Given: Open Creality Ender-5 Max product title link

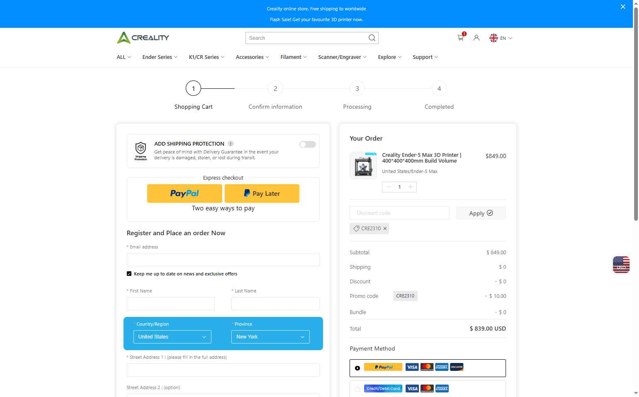Looking at the screenshot, I should coord(421,158).
